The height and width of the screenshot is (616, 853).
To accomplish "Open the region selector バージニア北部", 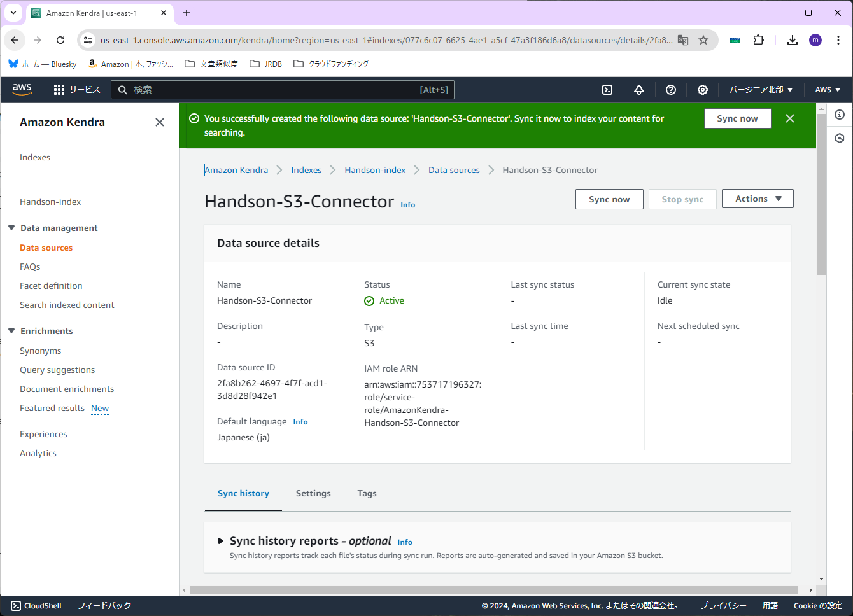I will coord(761,90).
